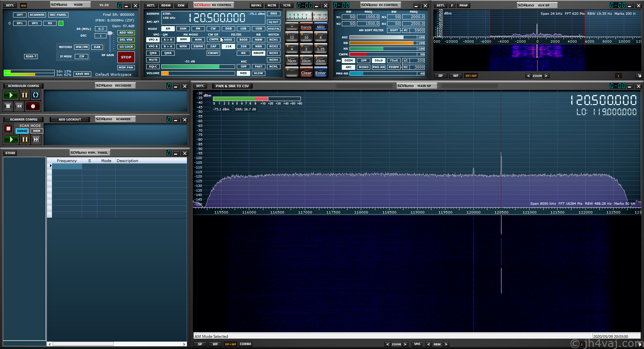Image resolution: width=644 pixels, height=349 pixels.
Task: Select AM demodulation mode
Action: coord(168,29)
